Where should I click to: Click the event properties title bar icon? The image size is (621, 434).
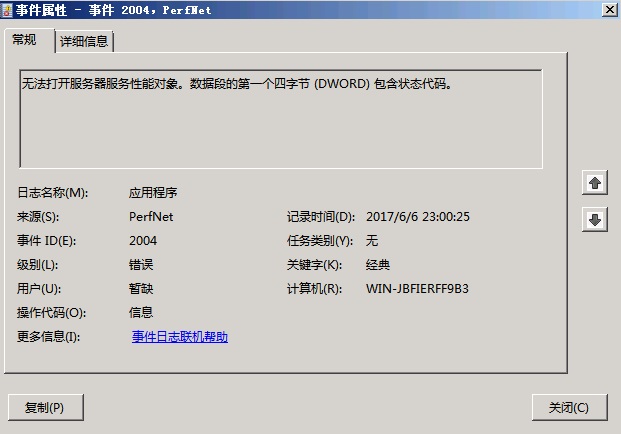7,10
